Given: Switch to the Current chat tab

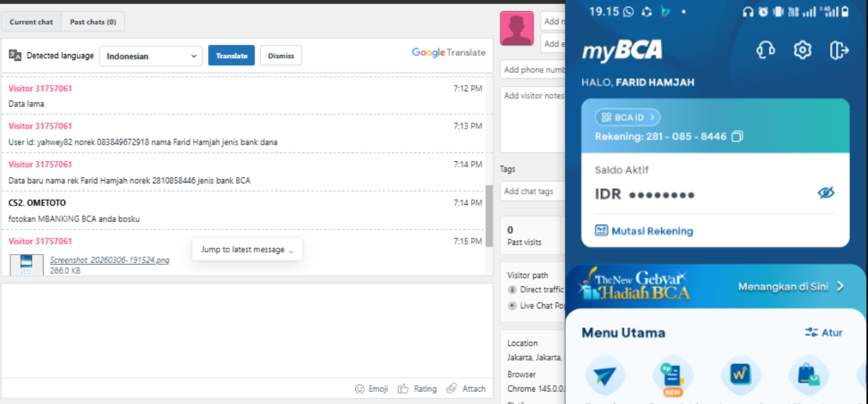Looking at the screenshot, I should [x=31, y=21].
